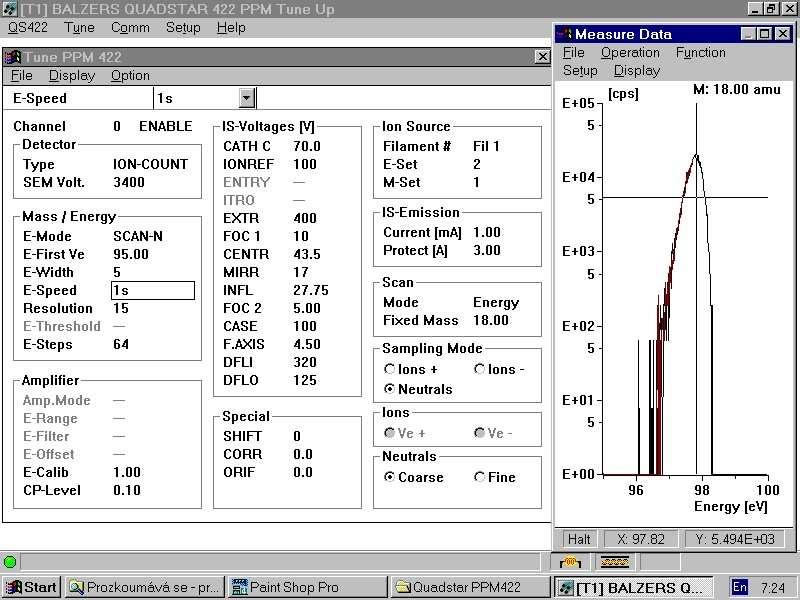This screenshot has width=800, height=600.
Task: Click the green status indicator light
Action: [10, 562]
